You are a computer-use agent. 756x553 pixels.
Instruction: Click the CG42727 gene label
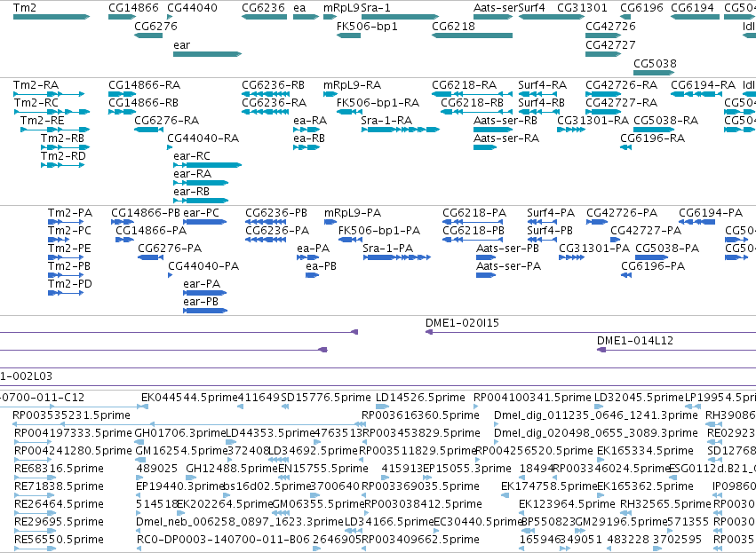tap(610, 44)
